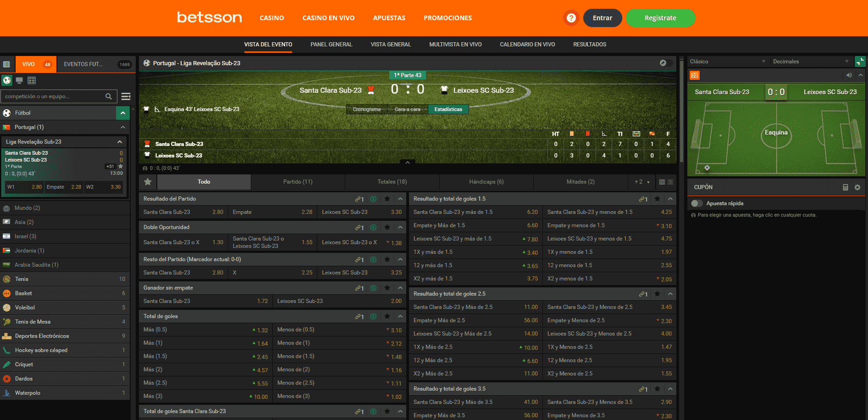Open the Hándicaps (6) tab
Image resolution: width=868 pixels, height=420 pixels.
click(486, 182)
